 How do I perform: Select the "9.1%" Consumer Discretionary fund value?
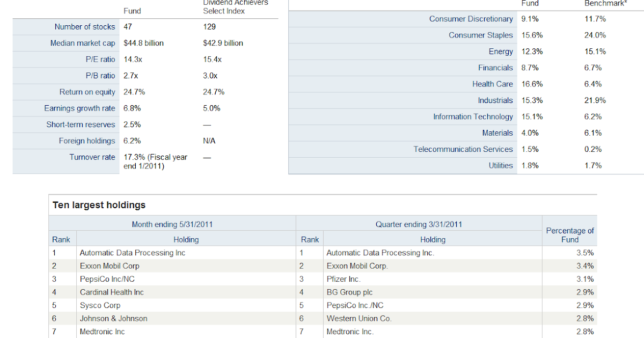tap(530, 19)
